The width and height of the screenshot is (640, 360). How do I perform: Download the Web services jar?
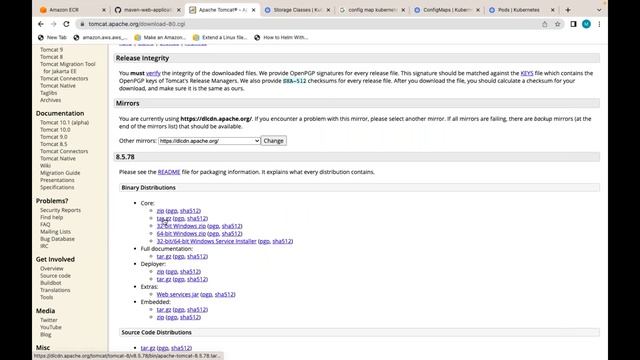pyautogui.click(x=178, y=294)
